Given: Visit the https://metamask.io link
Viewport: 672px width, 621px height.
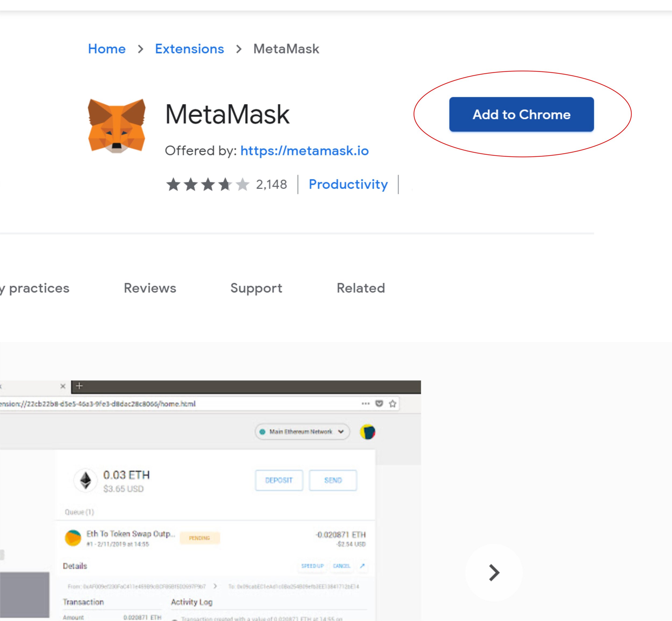Looking at the screenshot, I should pyautogui.click(x=305, y=151).
